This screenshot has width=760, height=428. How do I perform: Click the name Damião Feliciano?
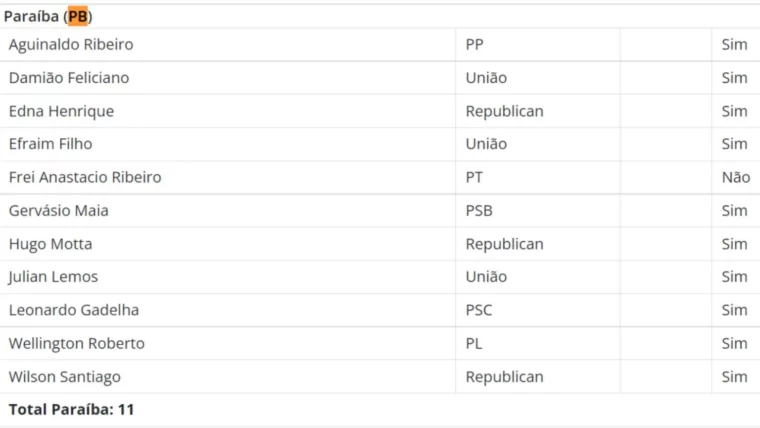(x=69, y=78)
